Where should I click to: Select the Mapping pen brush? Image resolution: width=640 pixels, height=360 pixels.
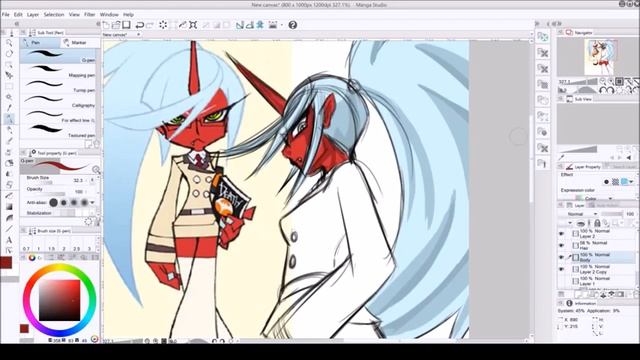[x=58, y=71]
